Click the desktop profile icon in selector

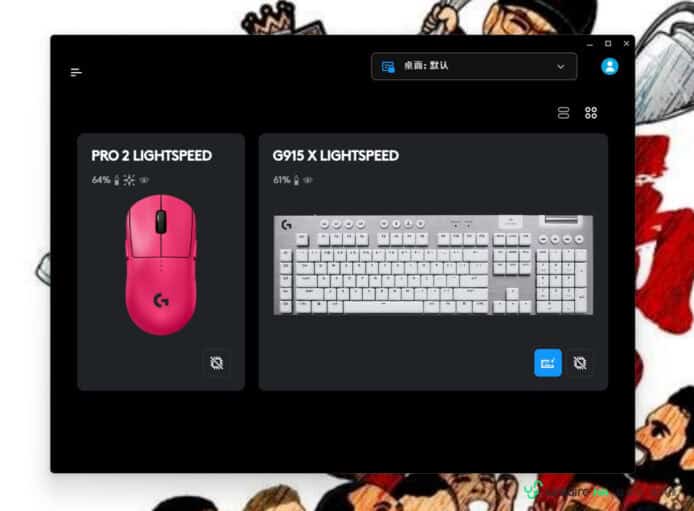pos(388,67)
